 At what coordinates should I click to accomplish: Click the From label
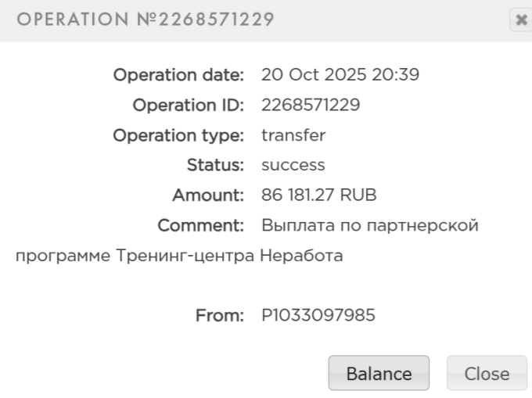click(x=219, y=316)
